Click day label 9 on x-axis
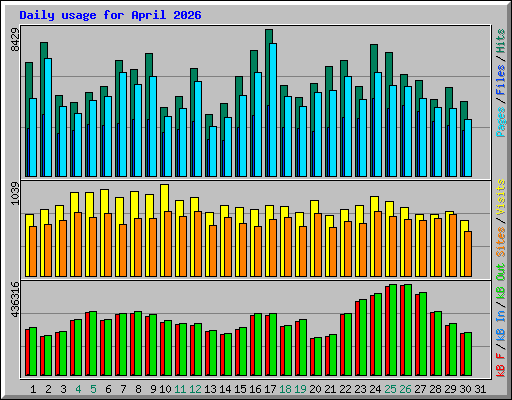The image size is (512, 400). [x=153, y=389]
